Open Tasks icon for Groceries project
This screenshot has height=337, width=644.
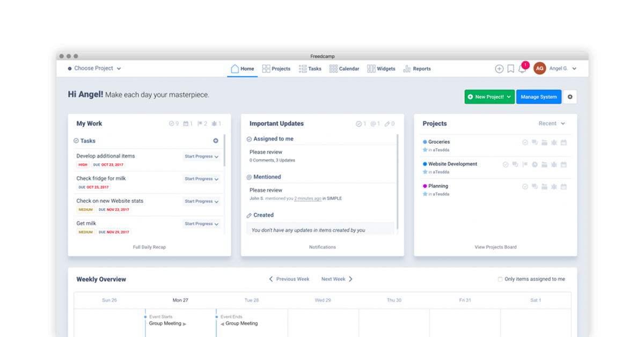coord(525,142)
